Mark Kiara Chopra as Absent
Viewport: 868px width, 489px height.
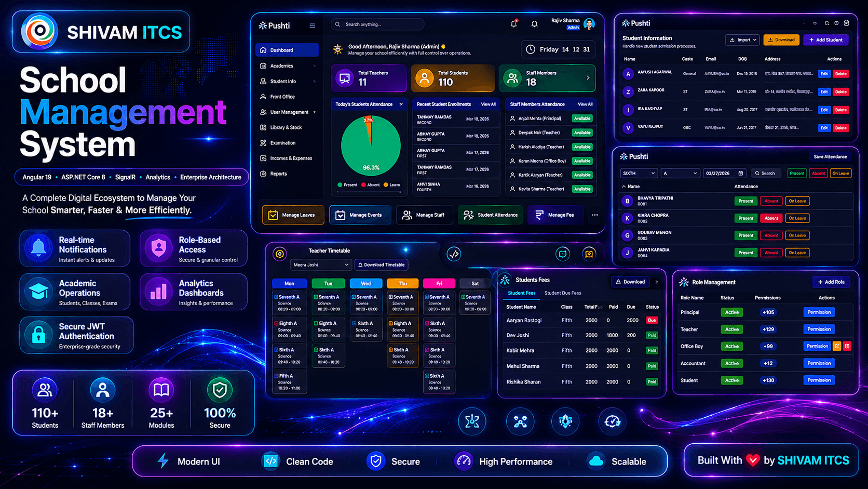pyautogui.click(x=771, y=218)
